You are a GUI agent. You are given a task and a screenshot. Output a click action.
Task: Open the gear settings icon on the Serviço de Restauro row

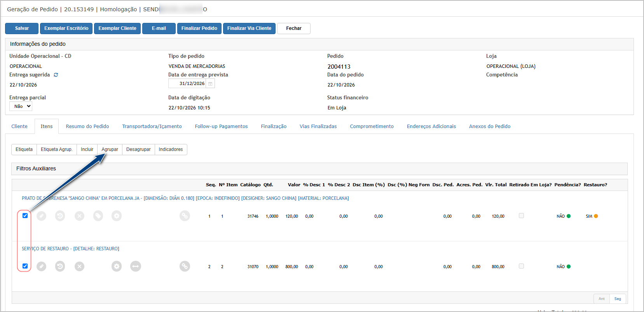[117, 266]
